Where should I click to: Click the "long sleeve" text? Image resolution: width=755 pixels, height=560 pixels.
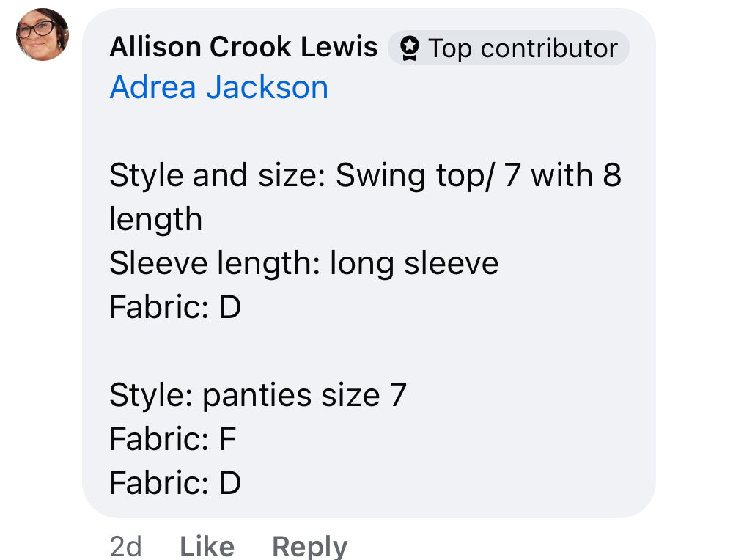coord(414,263)
